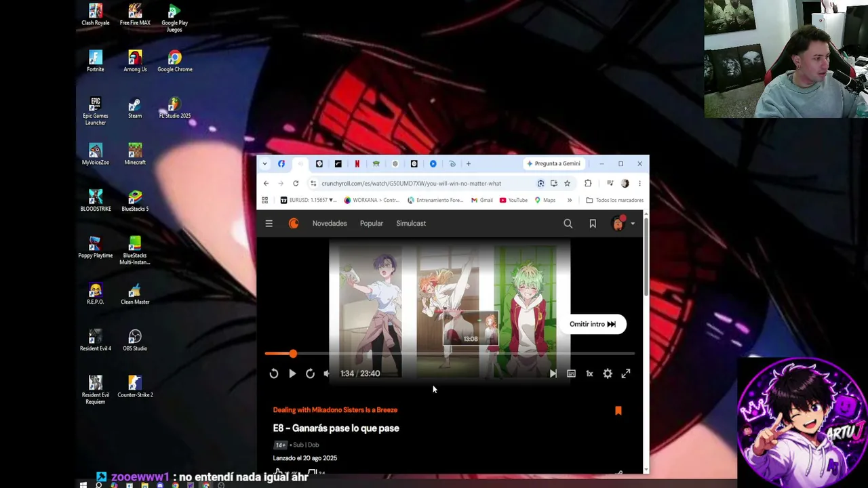Open subtitles and audio options

click(x=572, y=373)
